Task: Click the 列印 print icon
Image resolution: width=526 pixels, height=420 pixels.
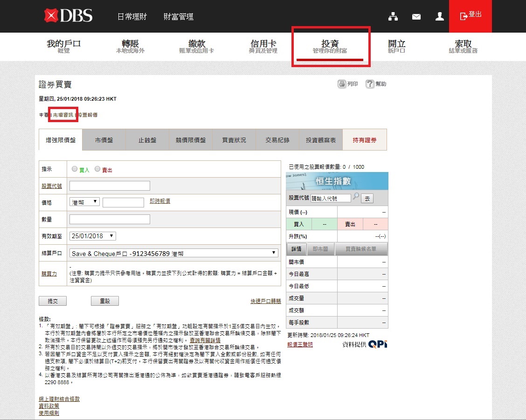Action: [342, 84]
